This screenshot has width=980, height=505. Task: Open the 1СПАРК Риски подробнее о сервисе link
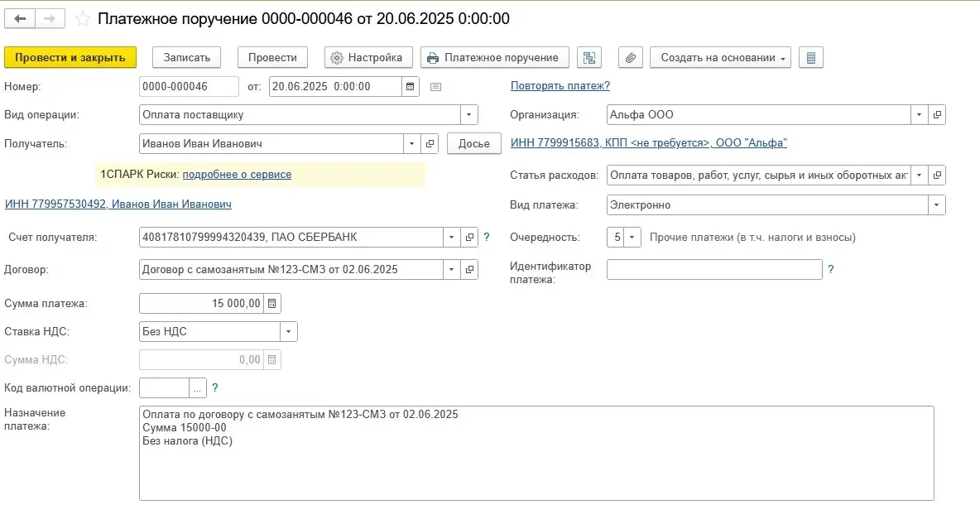237,175
